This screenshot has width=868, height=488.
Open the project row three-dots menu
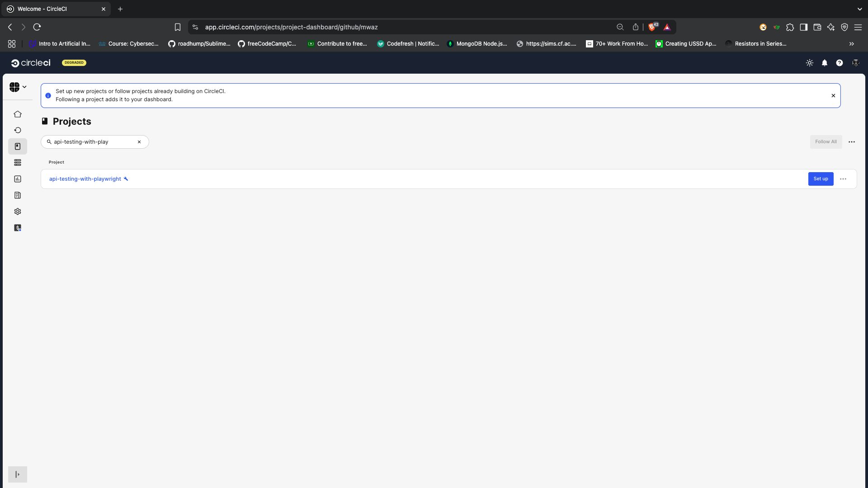843,179
